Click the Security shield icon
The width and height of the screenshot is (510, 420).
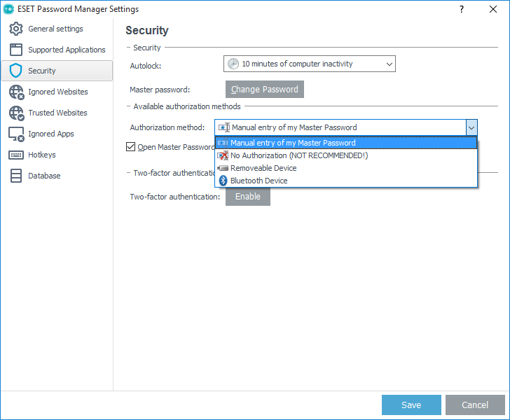[15, 71]
